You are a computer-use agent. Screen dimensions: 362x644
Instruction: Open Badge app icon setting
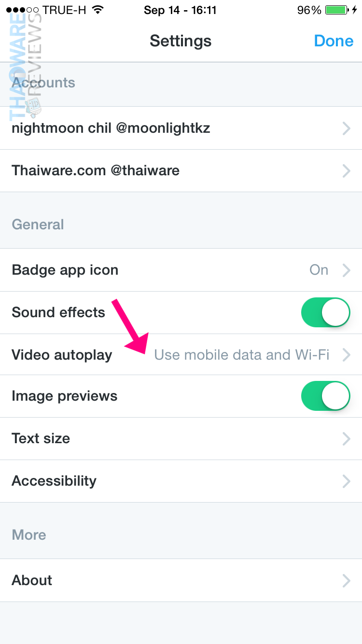point(65,270)
